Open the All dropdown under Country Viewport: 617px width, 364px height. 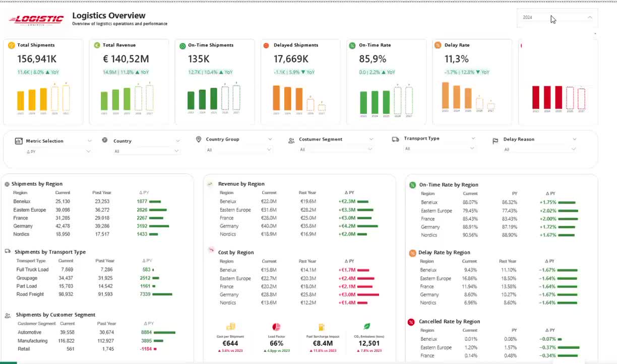(x=146, y=151)
